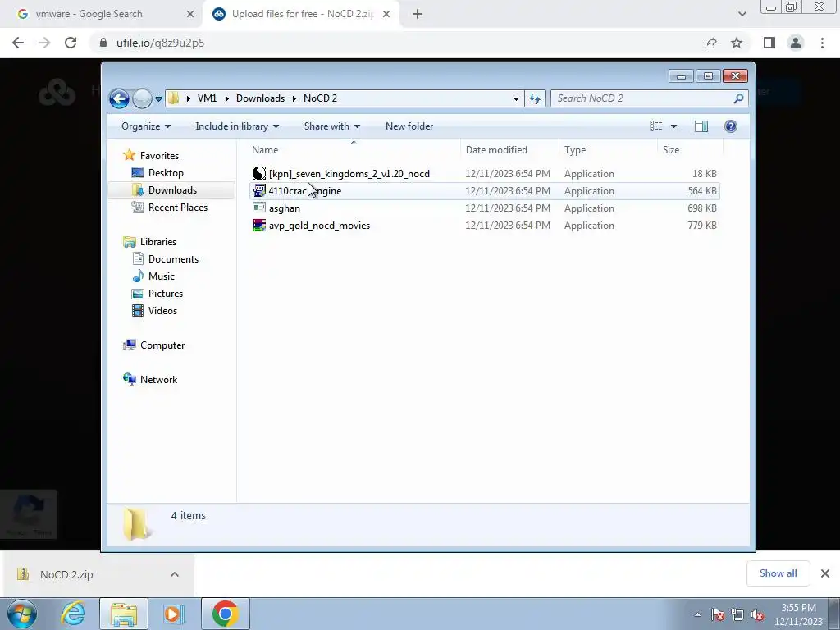Select the asghan file

tap(484, 208)
